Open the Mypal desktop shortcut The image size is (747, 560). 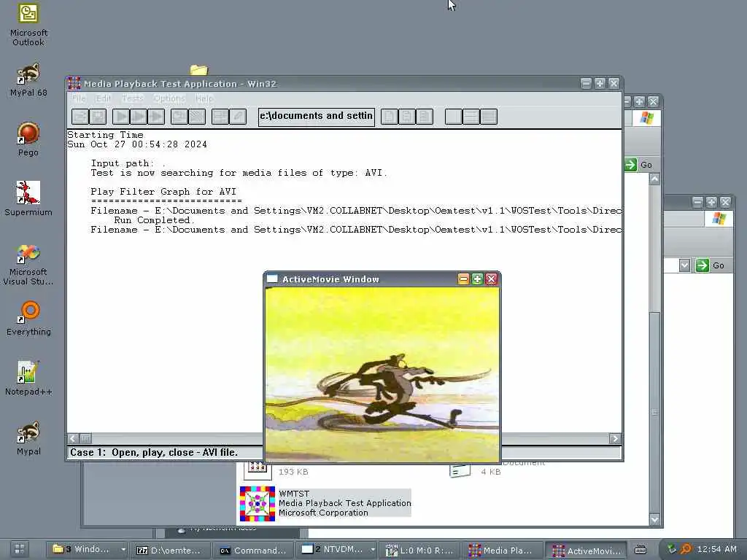click(x=28, y=438)
